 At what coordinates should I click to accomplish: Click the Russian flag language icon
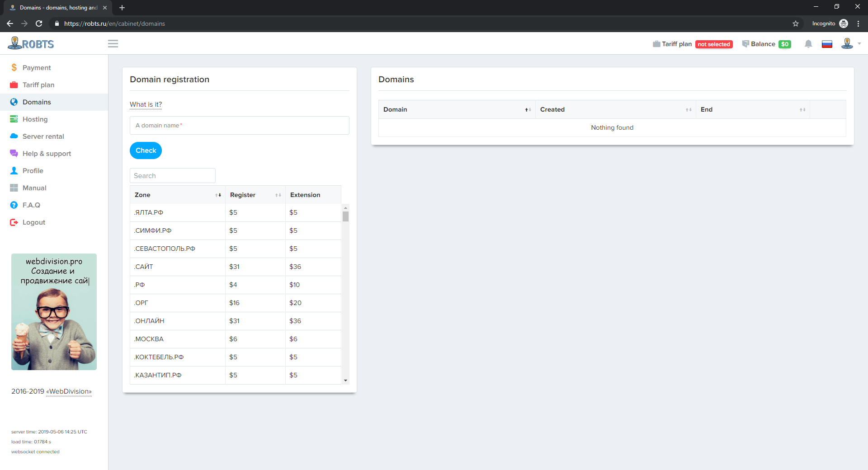point(827,44)
